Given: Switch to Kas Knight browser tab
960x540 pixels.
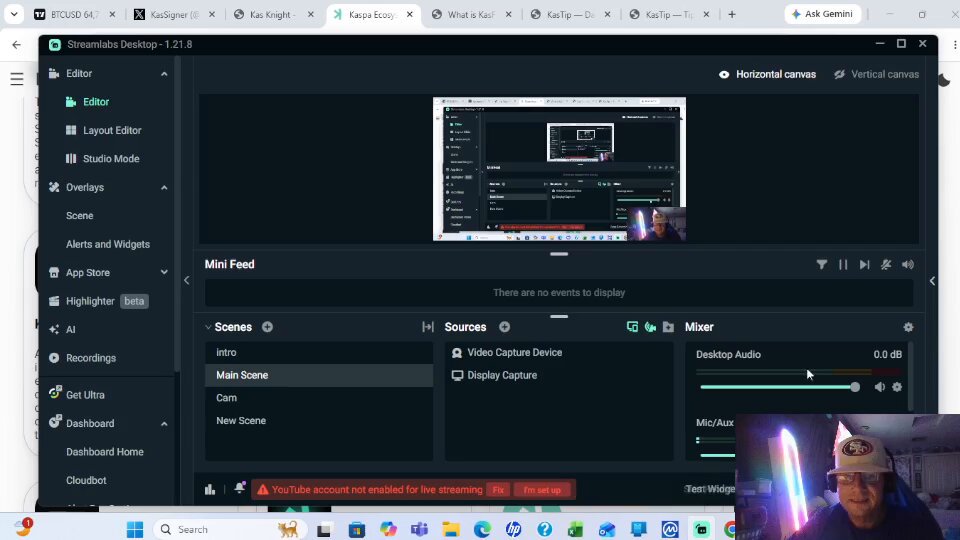Looking at the screenshot, I should click(274, 14).
